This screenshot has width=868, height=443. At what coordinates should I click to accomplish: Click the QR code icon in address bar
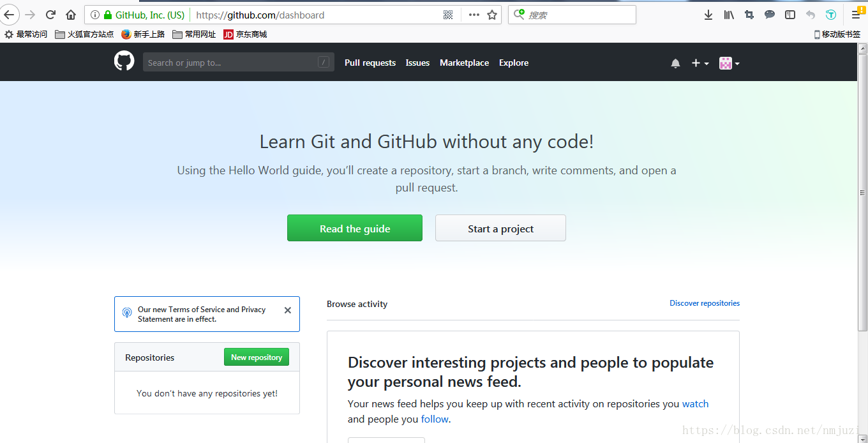click(448, 15)
